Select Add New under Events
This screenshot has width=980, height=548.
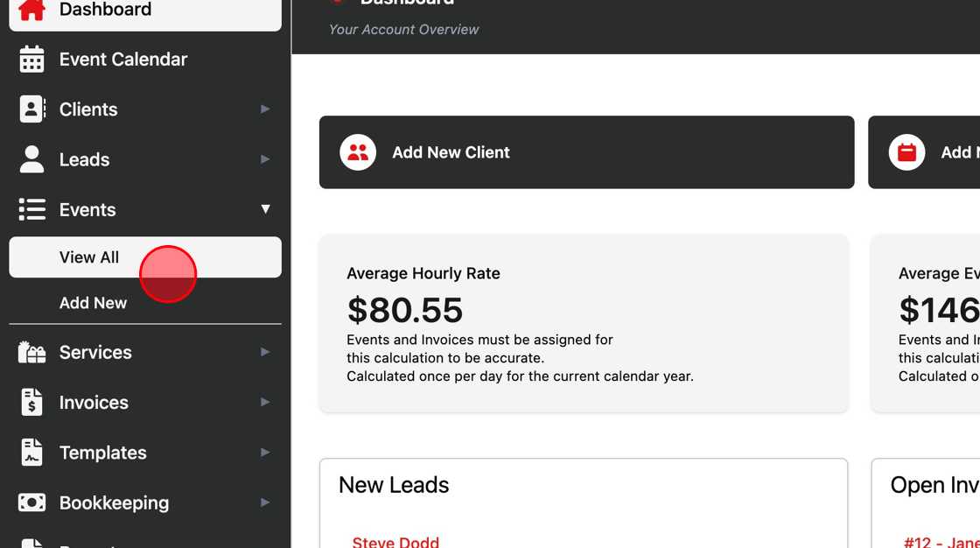(x=93, y=303)
